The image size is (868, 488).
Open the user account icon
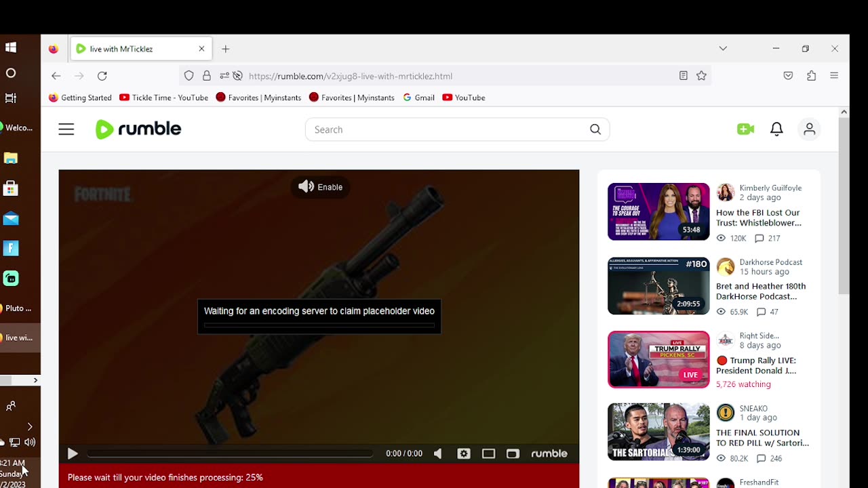coord(809,129)
